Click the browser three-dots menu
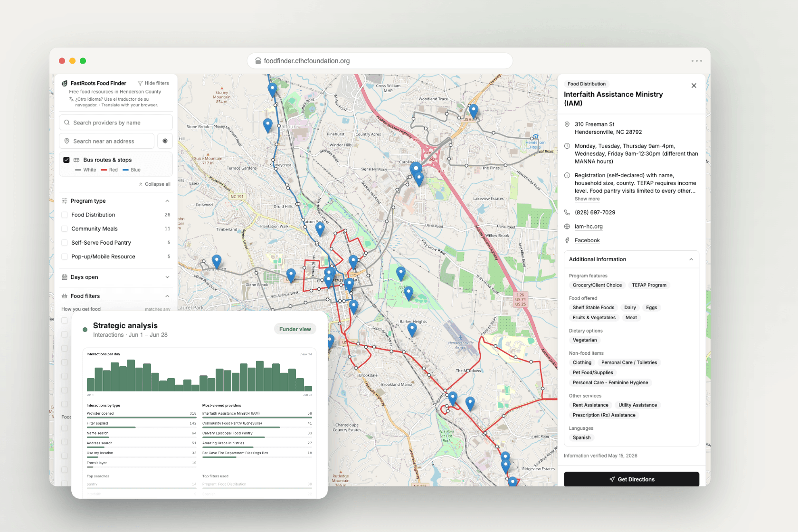Viewport: 798px width, 532px height. click(x=697, y=61)
